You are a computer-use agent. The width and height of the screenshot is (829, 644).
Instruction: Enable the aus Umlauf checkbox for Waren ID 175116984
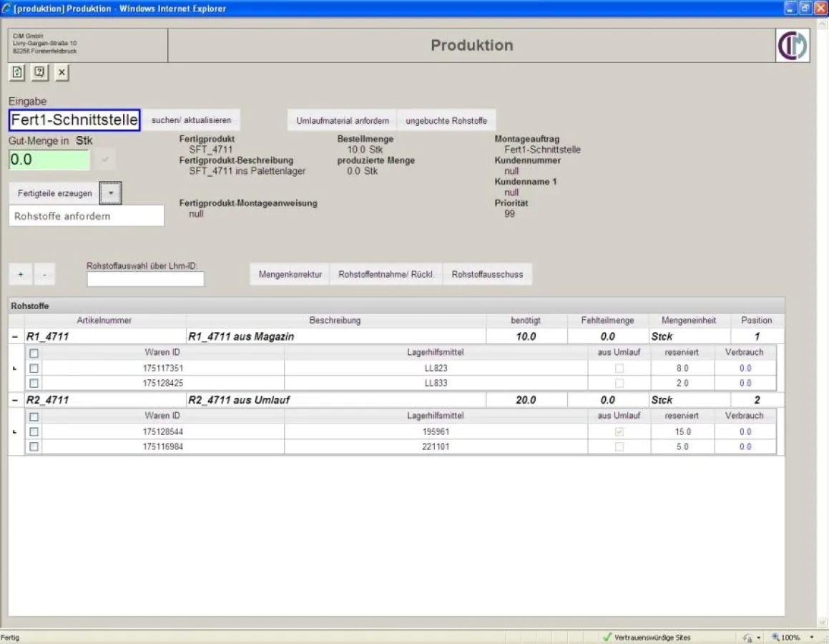tap(618, 447)
